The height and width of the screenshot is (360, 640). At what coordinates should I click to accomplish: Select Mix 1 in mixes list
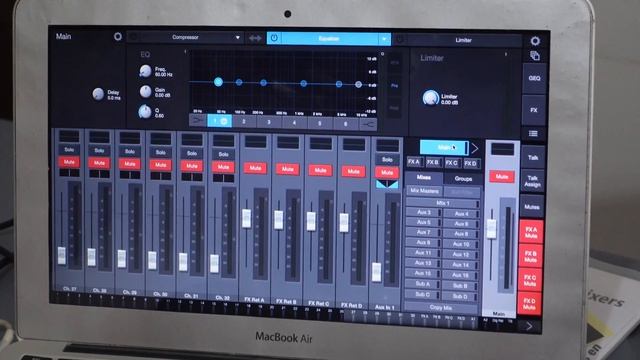pyautogui.click(x=442, y=203)
